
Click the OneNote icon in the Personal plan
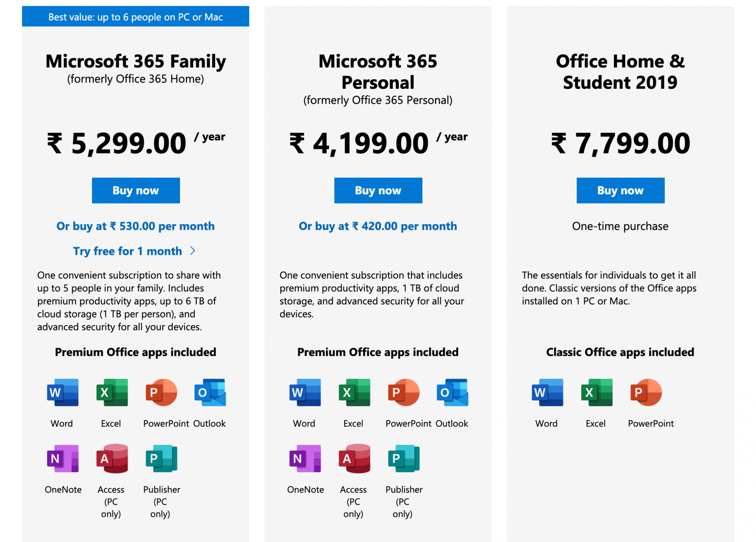pyautogui.click(x=305, y=458)
